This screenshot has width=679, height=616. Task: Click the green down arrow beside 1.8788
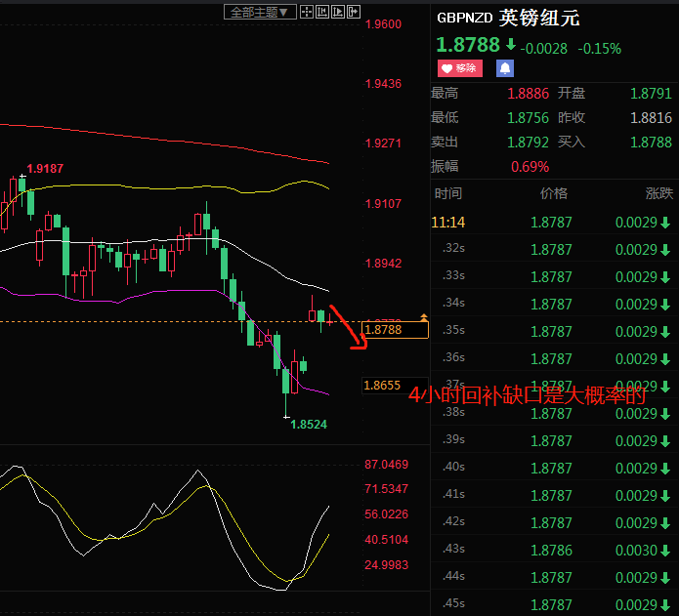point(511,44)
